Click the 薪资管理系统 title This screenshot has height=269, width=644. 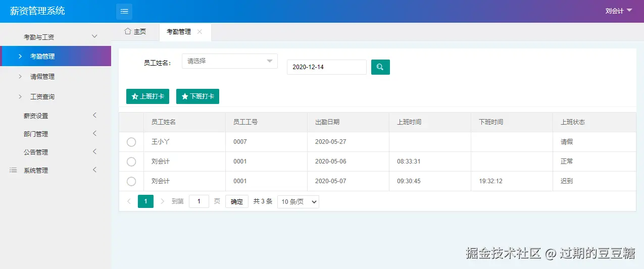click(x=37, y=11)
